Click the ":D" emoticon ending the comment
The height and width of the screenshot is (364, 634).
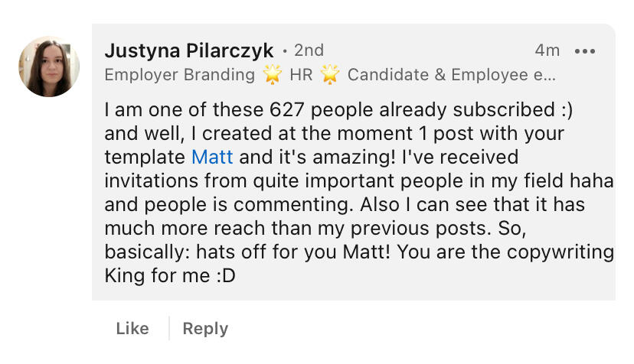(x=224, y=276)
